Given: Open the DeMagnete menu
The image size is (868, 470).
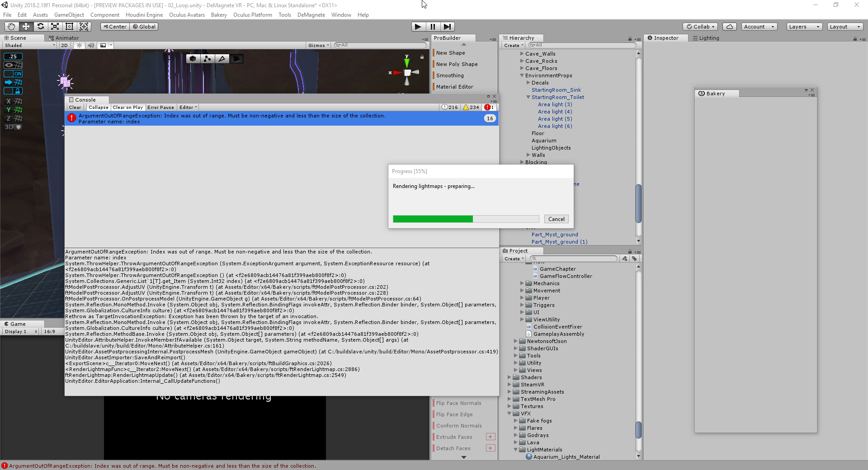Looking at the screenshot, I should [x=311, y=15].
